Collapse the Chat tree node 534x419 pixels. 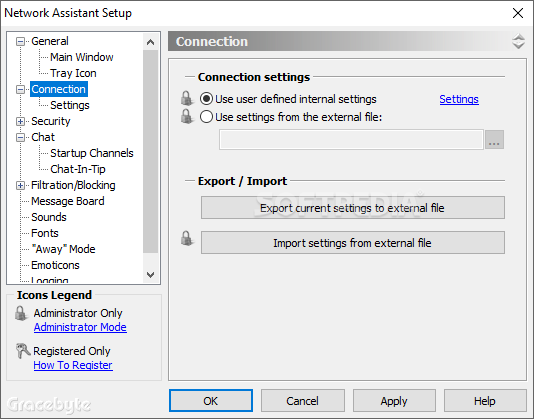point(20,137)
